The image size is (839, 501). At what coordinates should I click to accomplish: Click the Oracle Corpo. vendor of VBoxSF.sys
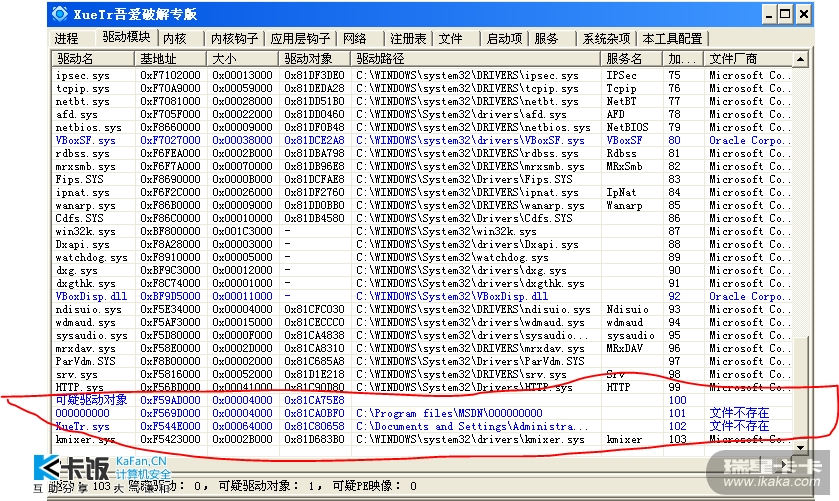click(750, 140)
